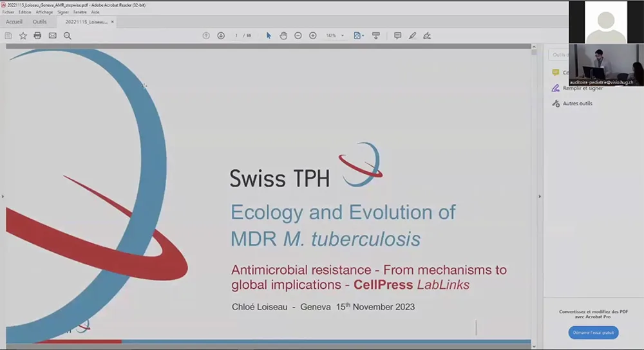Image resolution: width=644 pixels, height=350 pixels.
Task: Click the Ecology and Evolution of title
Action: click(x=343, y=212)
